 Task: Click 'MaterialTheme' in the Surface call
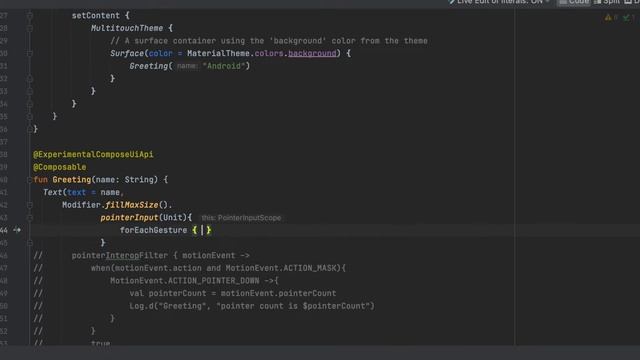[x=218, y=53]
